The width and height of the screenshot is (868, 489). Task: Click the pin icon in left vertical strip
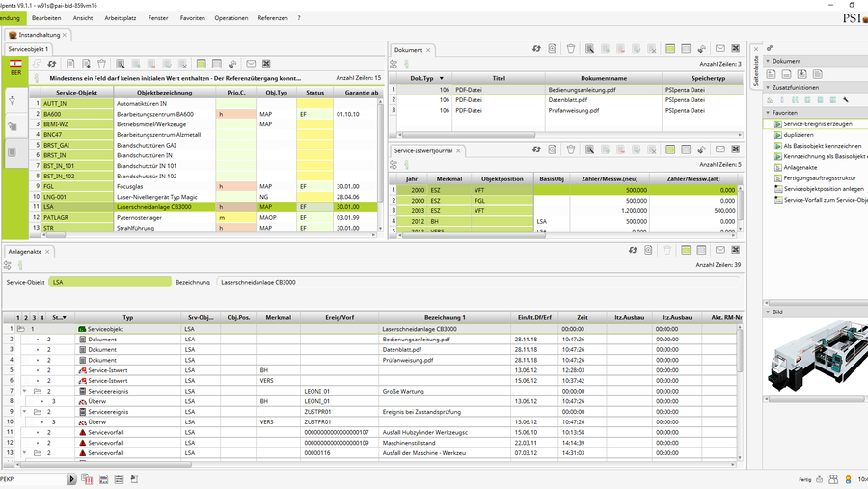tap(13, 101)
